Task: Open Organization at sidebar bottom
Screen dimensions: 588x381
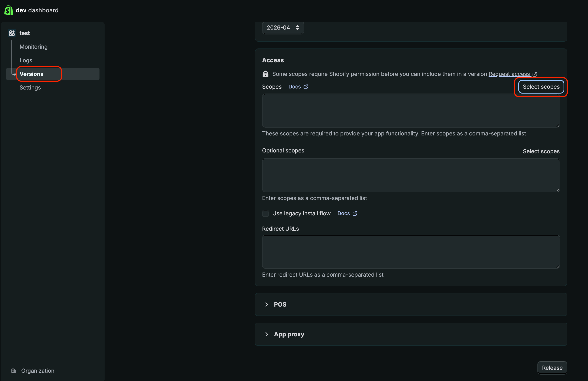Action: point(38,371)
